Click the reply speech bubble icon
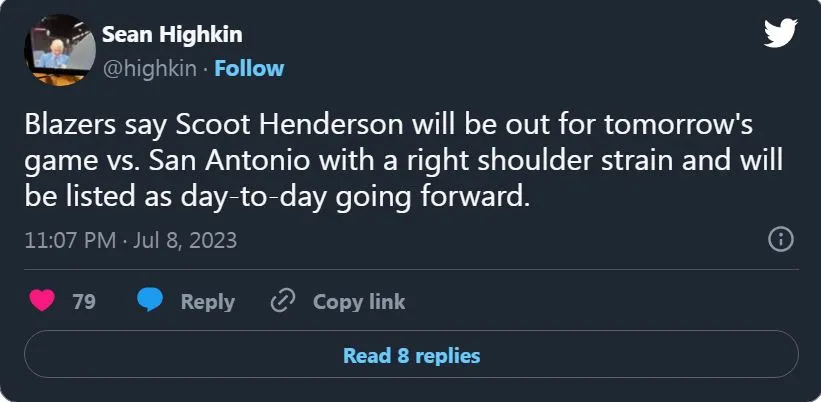Screen dimensions: 821x402 150,301
